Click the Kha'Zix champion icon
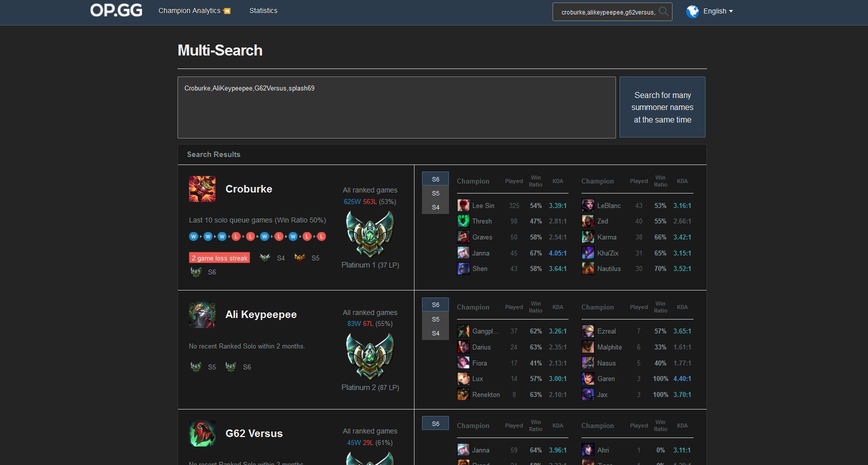 (x=588, y=253)
